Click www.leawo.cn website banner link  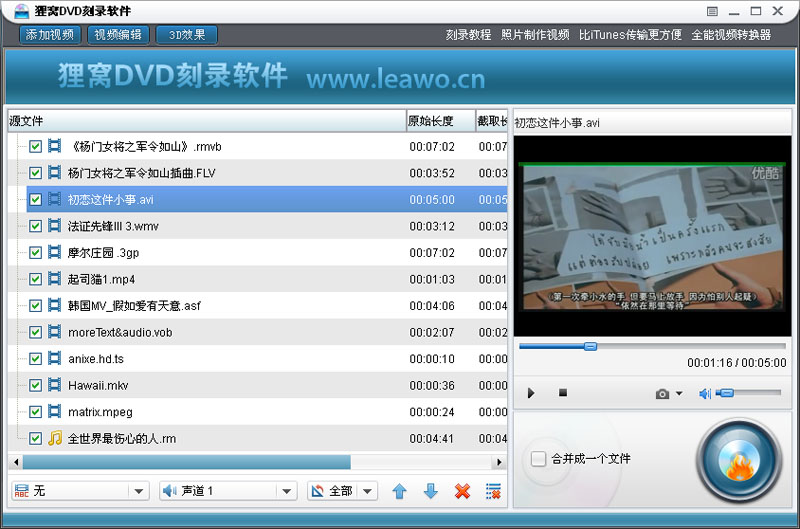[395, 79]
